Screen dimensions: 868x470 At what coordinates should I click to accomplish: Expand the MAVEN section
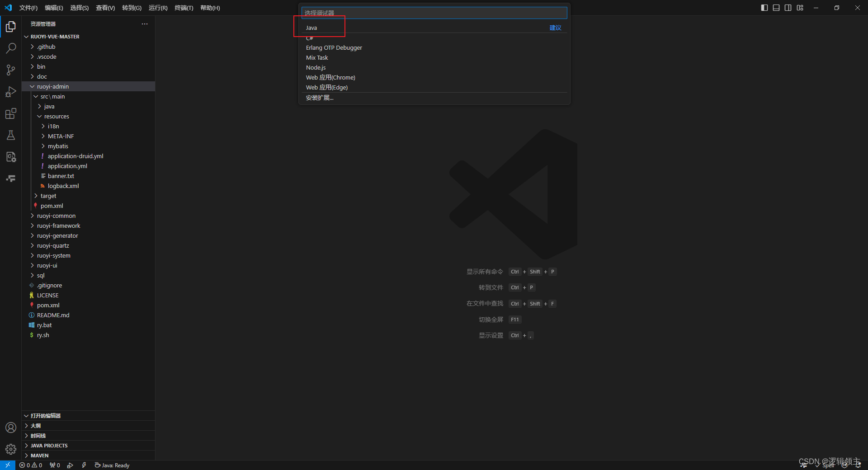(89, 456)
